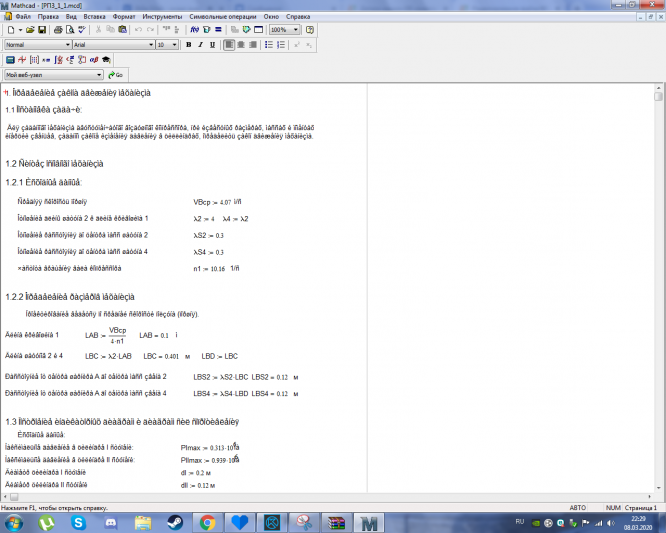Open the Файл menu

(x=23, y=17)
